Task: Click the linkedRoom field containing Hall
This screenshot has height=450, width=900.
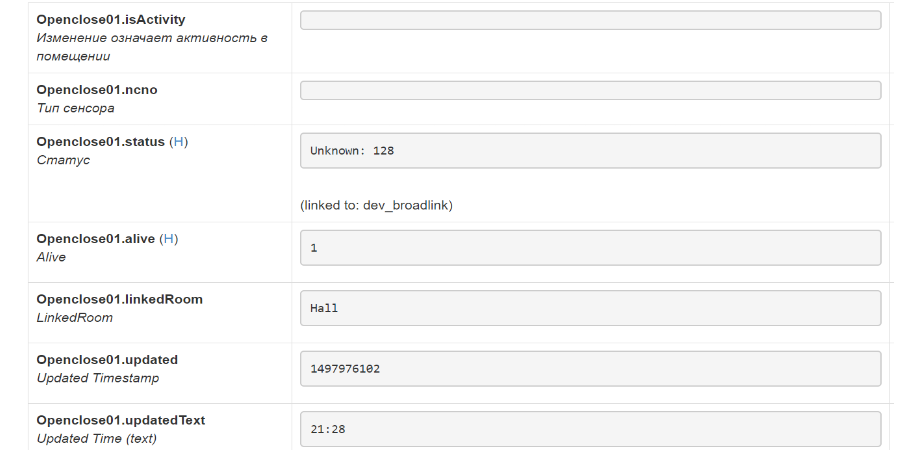Action: (x=590, y=308)
